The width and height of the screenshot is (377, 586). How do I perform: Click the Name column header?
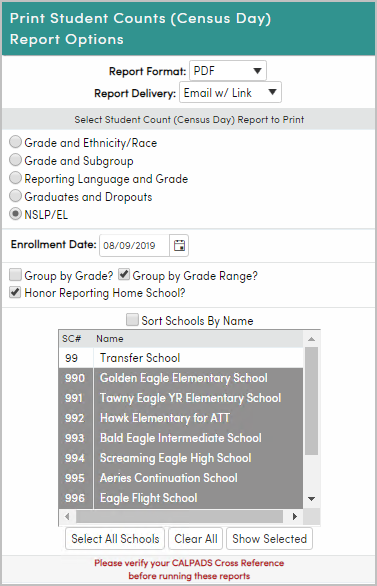pyautogui.click(x=198, y=339)
